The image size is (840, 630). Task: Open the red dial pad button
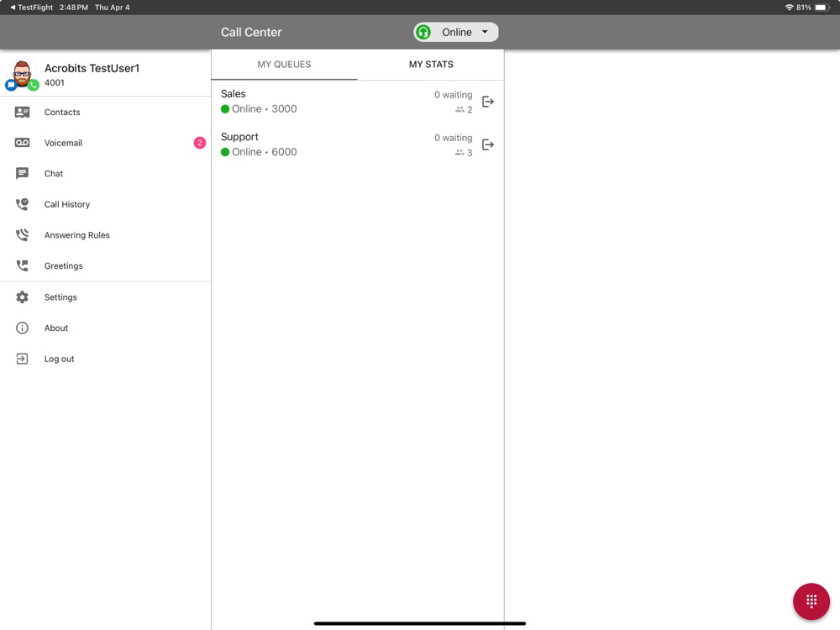tap(811, 601)
